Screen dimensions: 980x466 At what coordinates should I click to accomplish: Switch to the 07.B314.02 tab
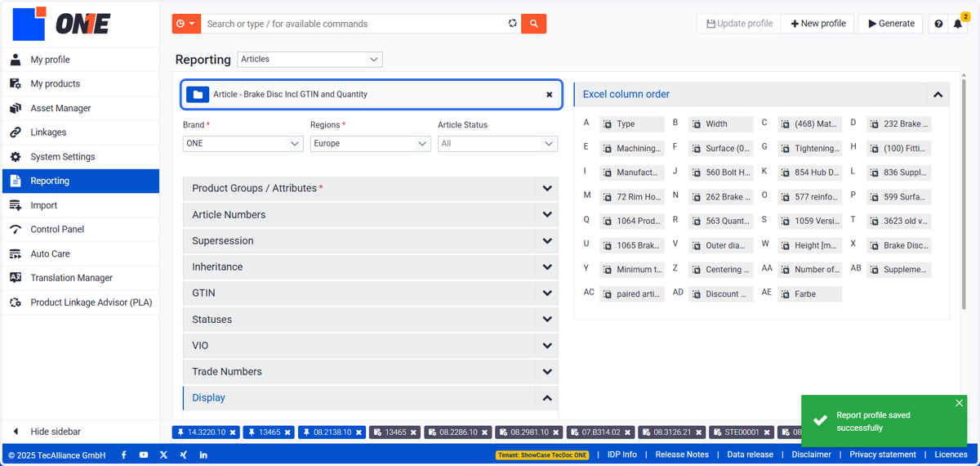coord(599,432)
